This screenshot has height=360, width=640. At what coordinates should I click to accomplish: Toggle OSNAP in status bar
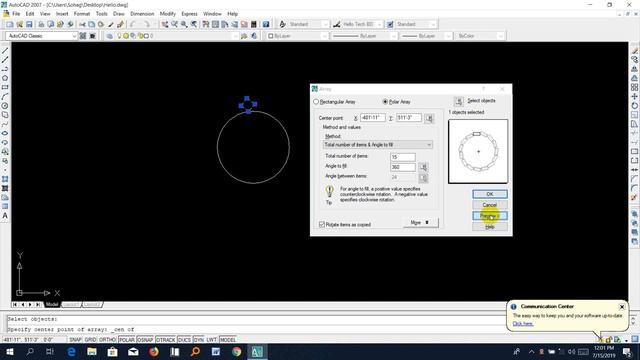[145, 340]
